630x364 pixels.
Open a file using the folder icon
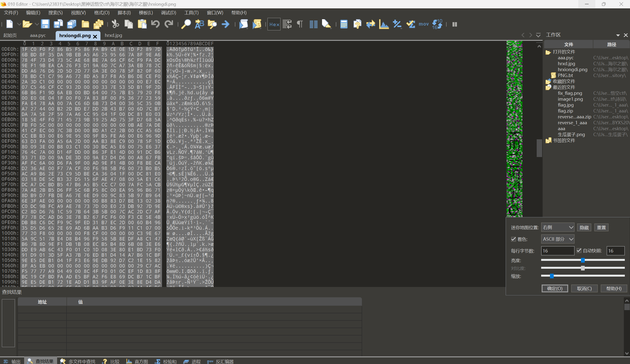coord(27,24)
